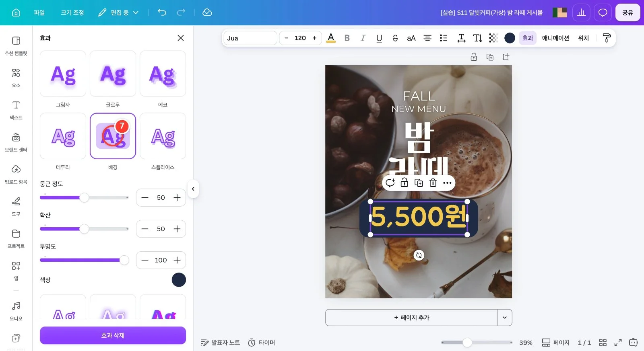Open the 앱 apps panel
Viewport: 644px width, 351px height.
click(16, 271)
